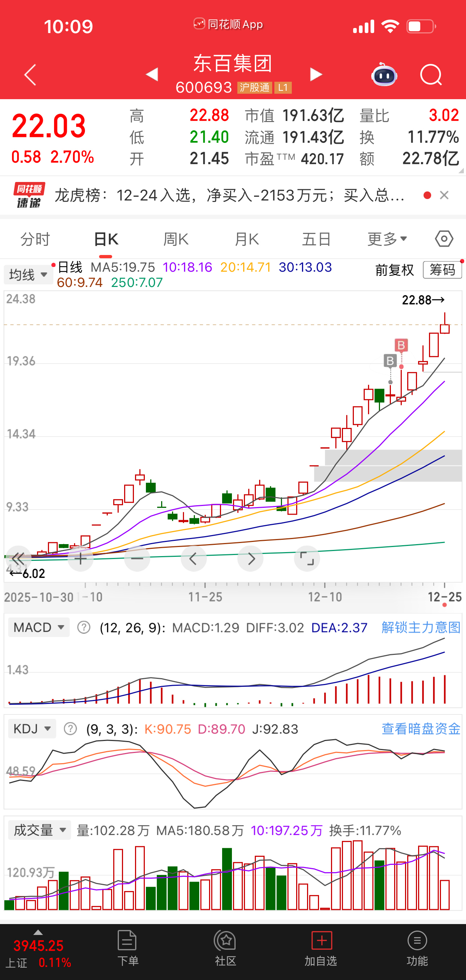Open 成交量 indicator dropdown
466x980 pixels.
[40, 830]
